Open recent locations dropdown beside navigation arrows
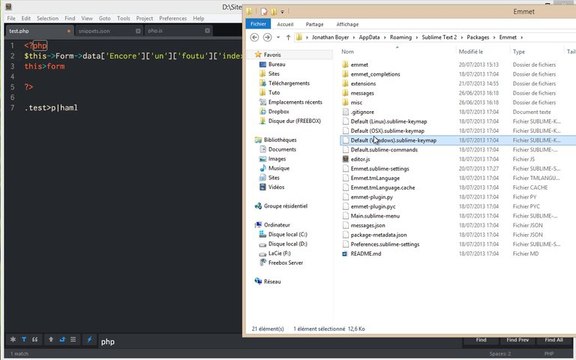This screenshot has height=360, width=576. pos(278,37)
